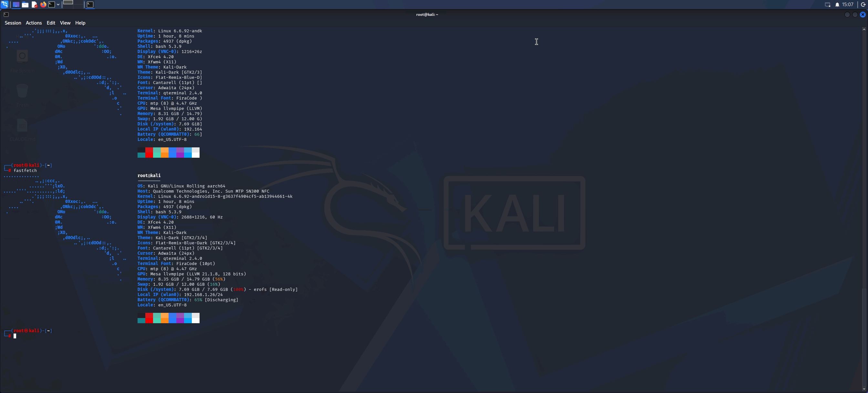Open the text editor launcher in panel

tap(34, 5)
